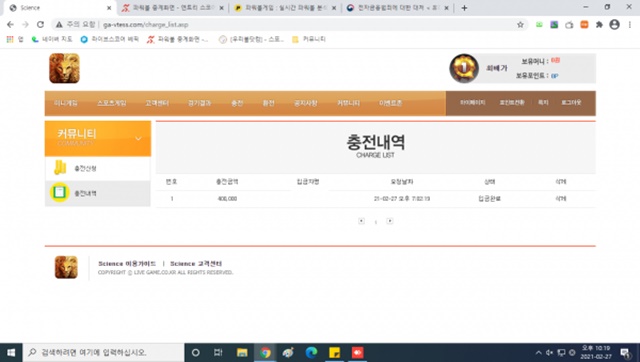Click the lion logo in the header
This screenshot has height=362, width=640.
tap(64, 69)
